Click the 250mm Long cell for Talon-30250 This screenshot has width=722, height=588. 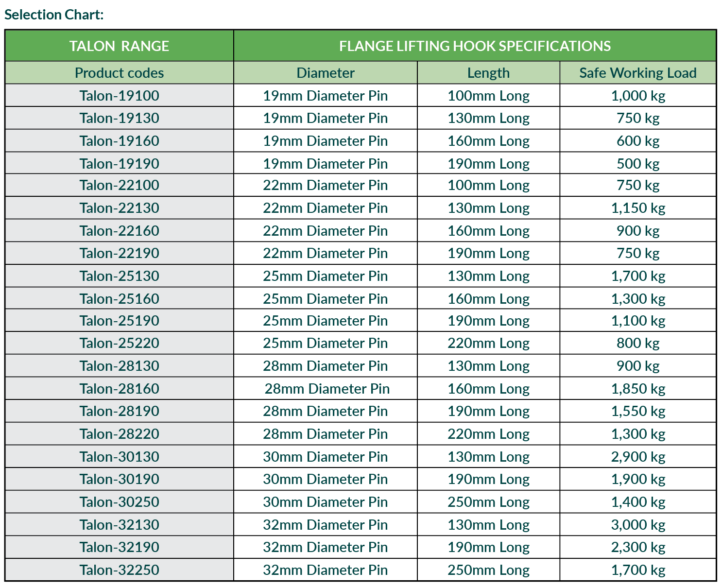coord(488,502)
